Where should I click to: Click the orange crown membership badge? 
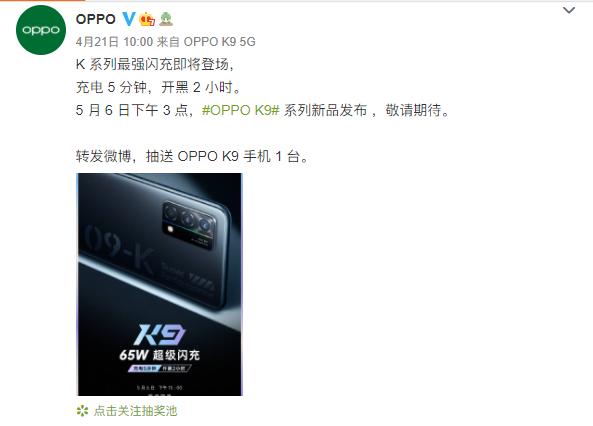coord(147,19)
